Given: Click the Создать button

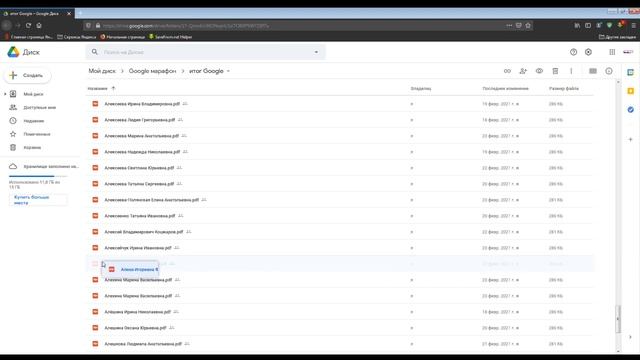Looking at the screenshot, I should point(27,75).
